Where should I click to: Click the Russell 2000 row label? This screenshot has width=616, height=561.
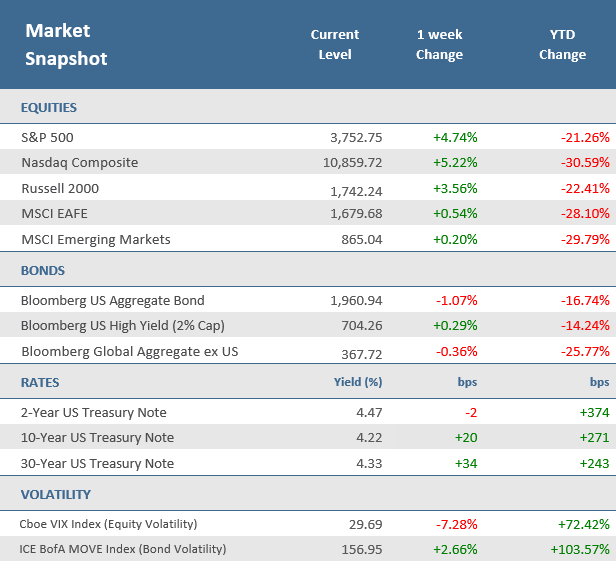click(x=60, y=189)
